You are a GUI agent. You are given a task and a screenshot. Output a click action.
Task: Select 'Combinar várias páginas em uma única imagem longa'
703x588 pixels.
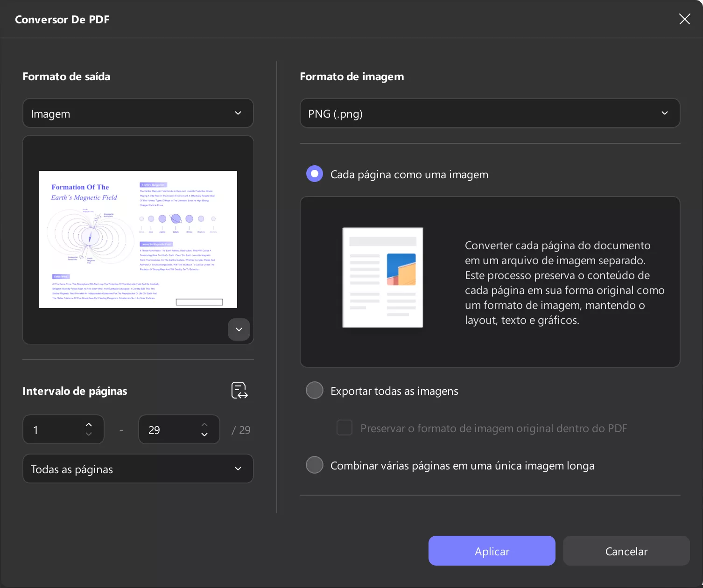[314, 465]
